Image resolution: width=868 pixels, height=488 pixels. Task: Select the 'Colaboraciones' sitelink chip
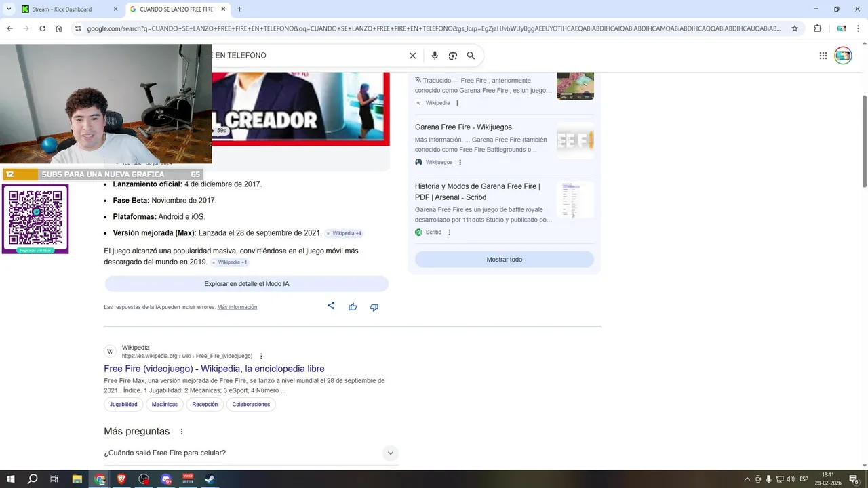tap(251, 405)
